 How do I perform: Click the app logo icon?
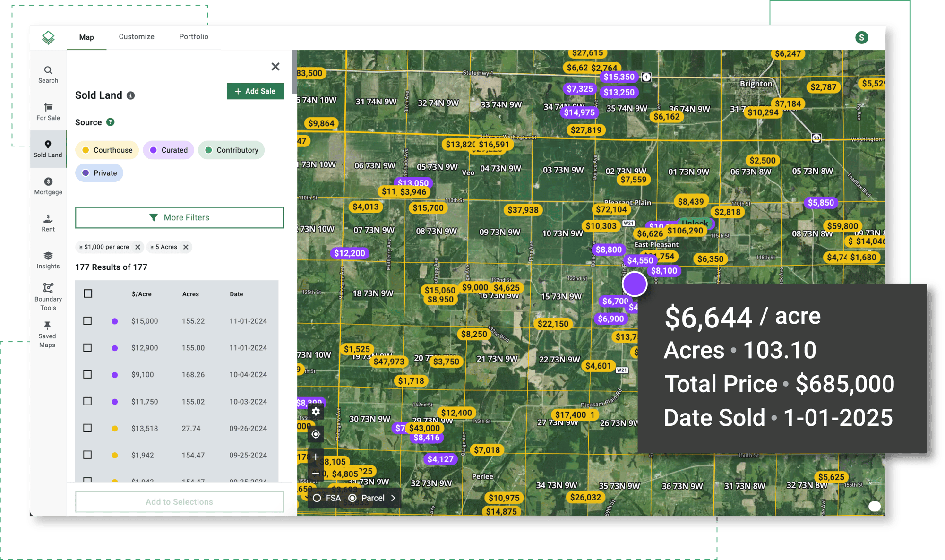(x=48, y=37)
